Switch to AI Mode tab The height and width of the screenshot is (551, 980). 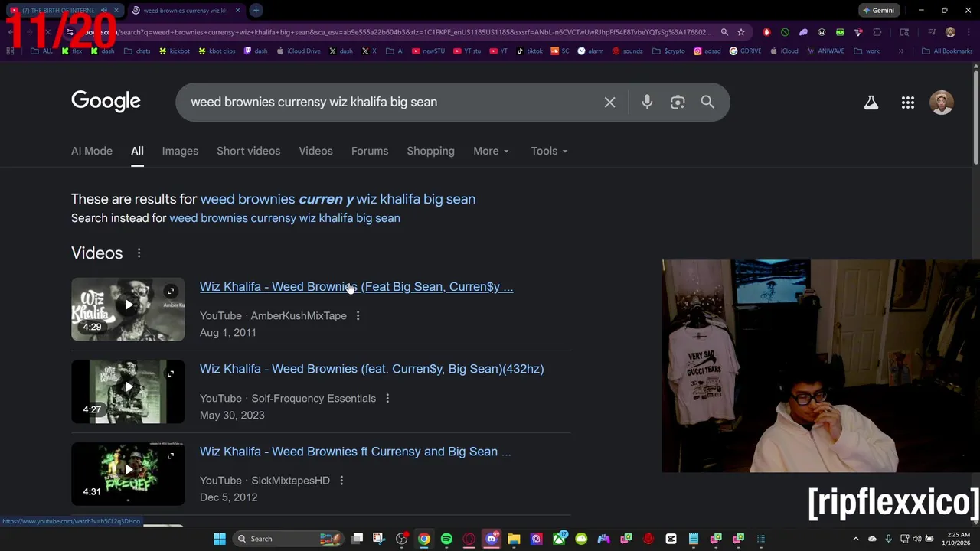(x=92, y=151)
